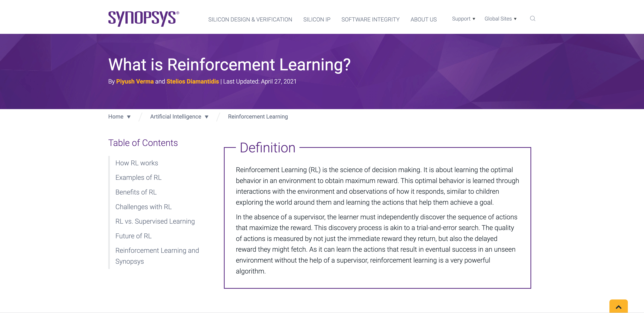Viewport: 644px width, 313px height.
Task: Go to Examples of RL section
Action: pos(138,178)
